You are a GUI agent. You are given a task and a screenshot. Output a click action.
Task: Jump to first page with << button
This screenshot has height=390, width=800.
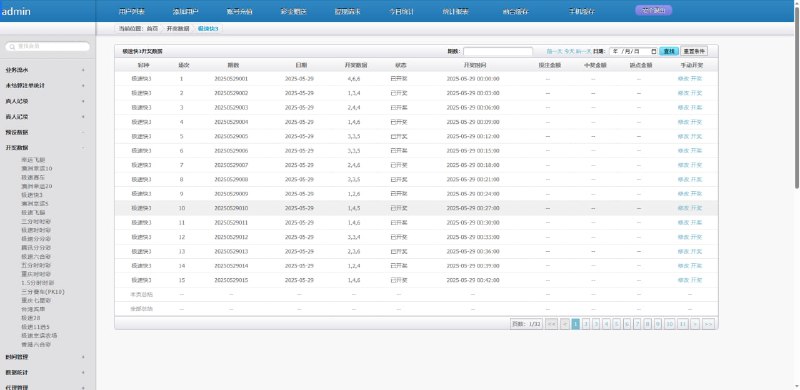pyautogui.click(x=551, y=324)
